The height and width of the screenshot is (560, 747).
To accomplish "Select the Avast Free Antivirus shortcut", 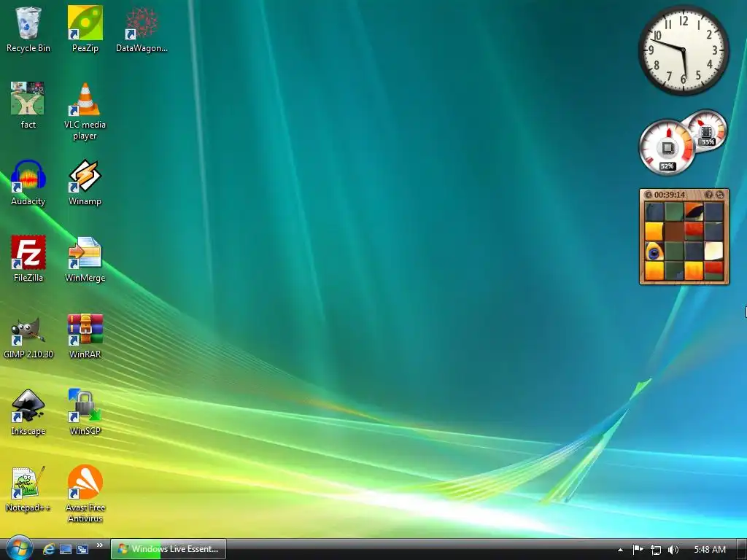I will pyautogui.click(x=85, y=494).
